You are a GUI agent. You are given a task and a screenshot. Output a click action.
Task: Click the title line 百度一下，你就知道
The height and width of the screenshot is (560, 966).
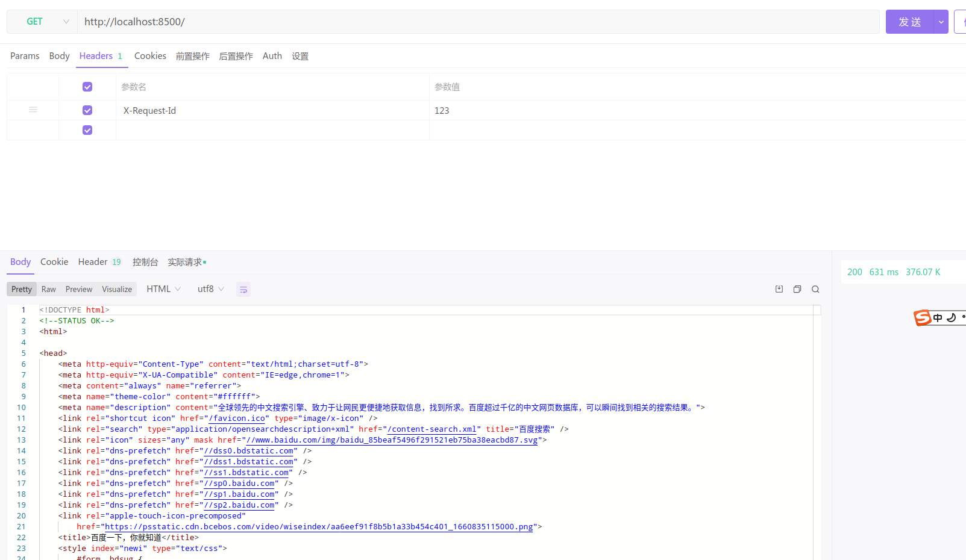point(128,538)
